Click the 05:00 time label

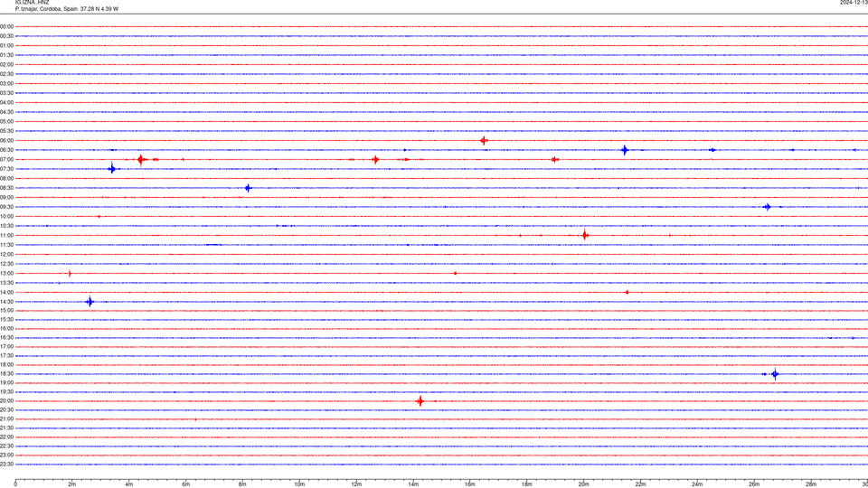pos(6,122)
